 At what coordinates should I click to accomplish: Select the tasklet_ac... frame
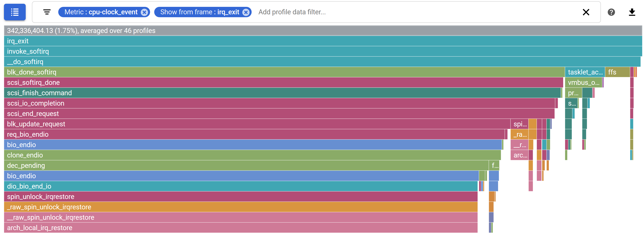coord(585,72)
